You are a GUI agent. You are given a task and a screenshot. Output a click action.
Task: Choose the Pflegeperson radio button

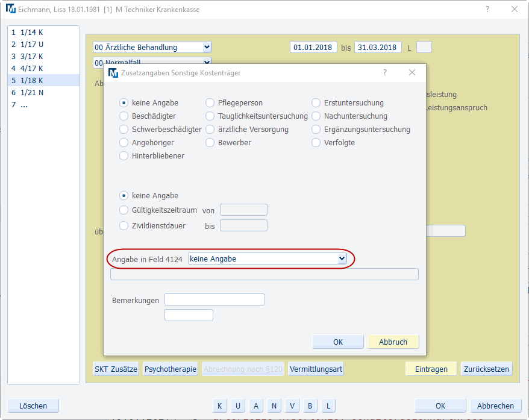210,102
